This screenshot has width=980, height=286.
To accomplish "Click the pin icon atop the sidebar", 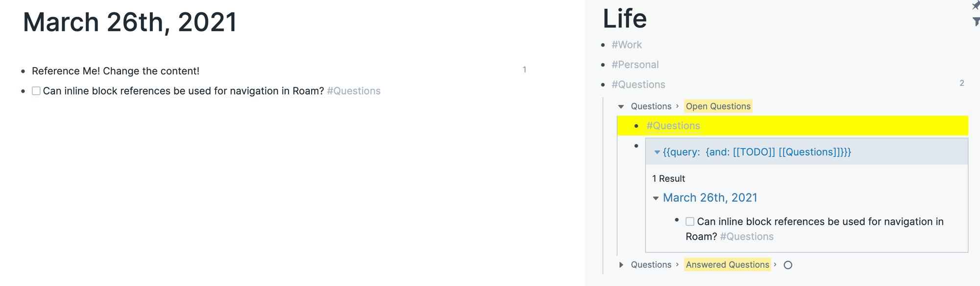I will pyautogui.click(x=976, y=6).
